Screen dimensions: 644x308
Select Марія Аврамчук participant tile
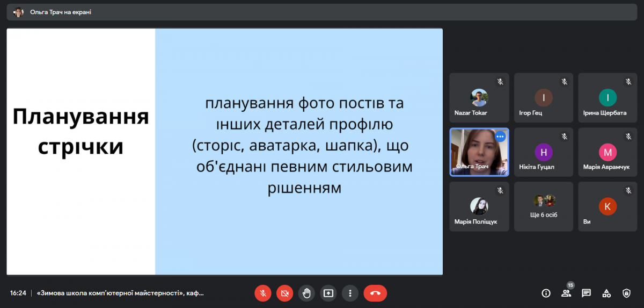[608, 152]
